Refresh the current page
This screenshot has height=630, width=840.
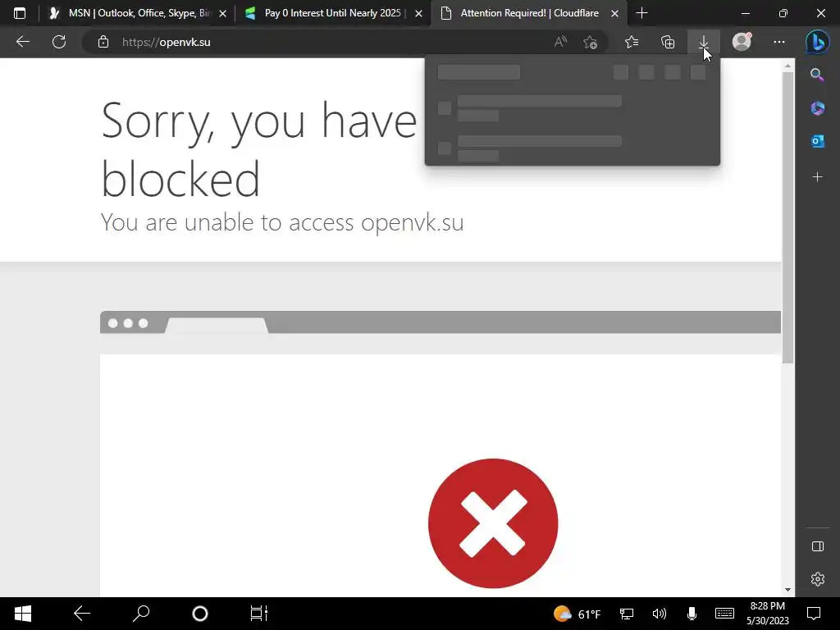59,42
